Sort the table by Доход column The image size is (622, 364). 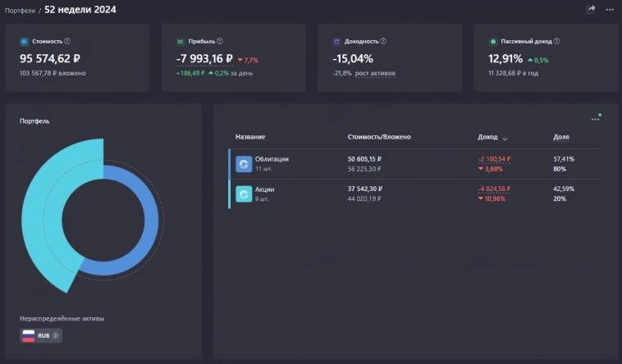coord(492,137)
